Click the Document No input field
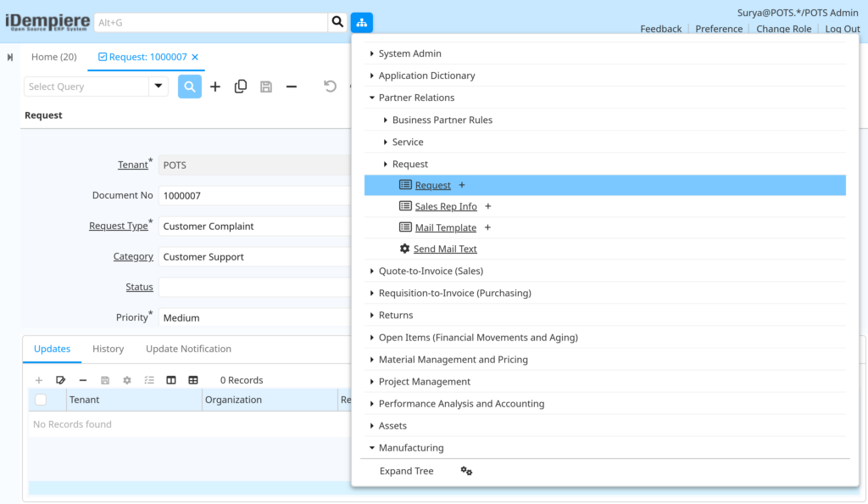The height and width of the screenshot is (504, 868). coord(254,195)
